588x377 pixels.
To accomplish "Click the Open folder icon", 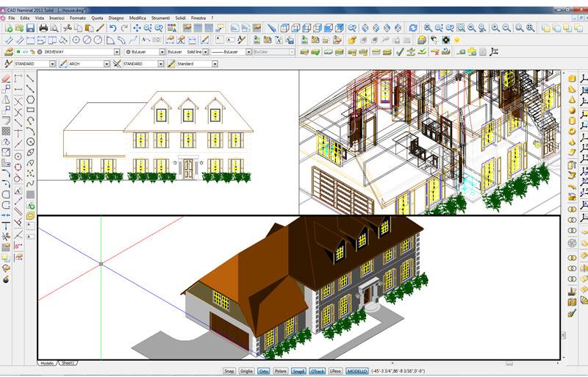I will click(x=18, y=28).
